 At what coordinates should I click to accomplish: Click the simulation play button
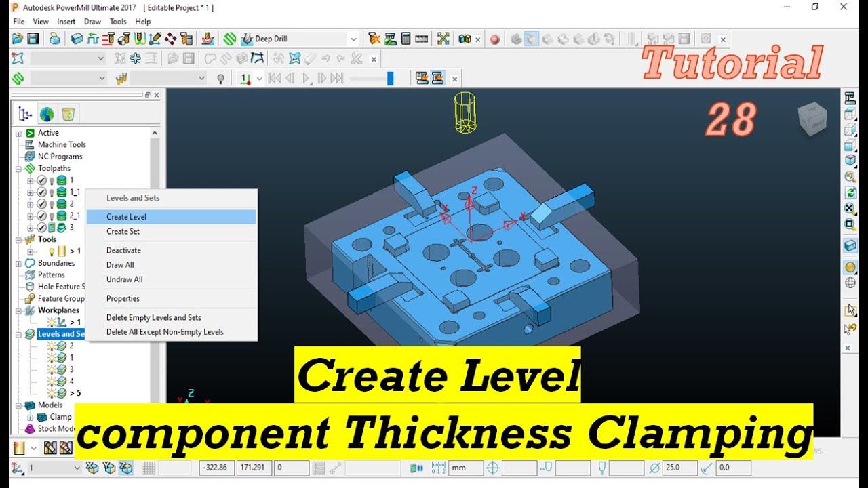pyautogui.click(x=307, y=79)
